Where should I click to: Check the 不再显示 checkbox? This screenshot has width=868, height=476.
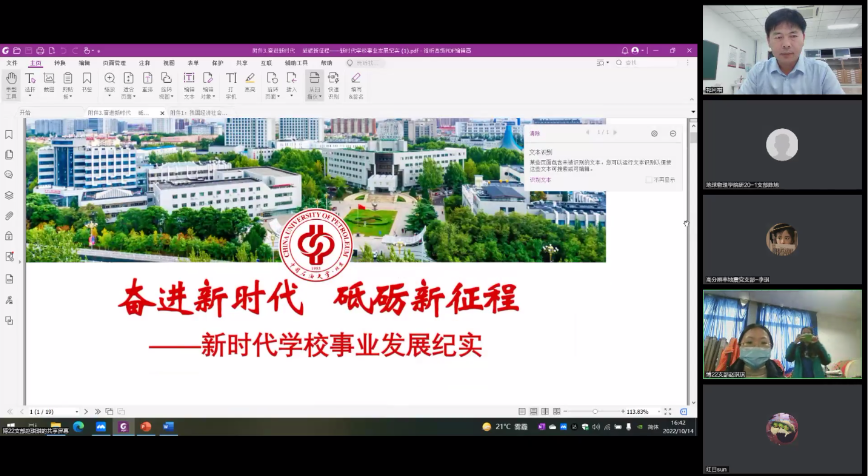(x=649, y=180)
